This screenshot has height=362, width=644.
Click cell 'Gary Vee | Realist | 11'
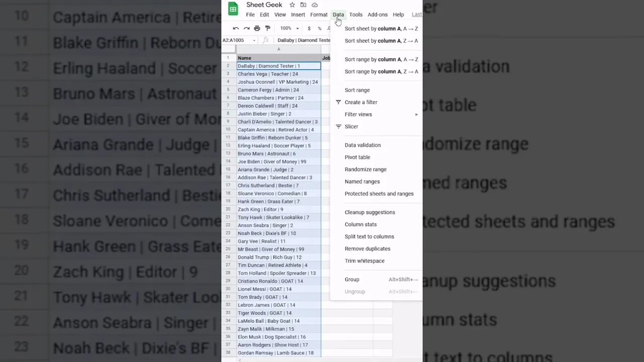279,241
